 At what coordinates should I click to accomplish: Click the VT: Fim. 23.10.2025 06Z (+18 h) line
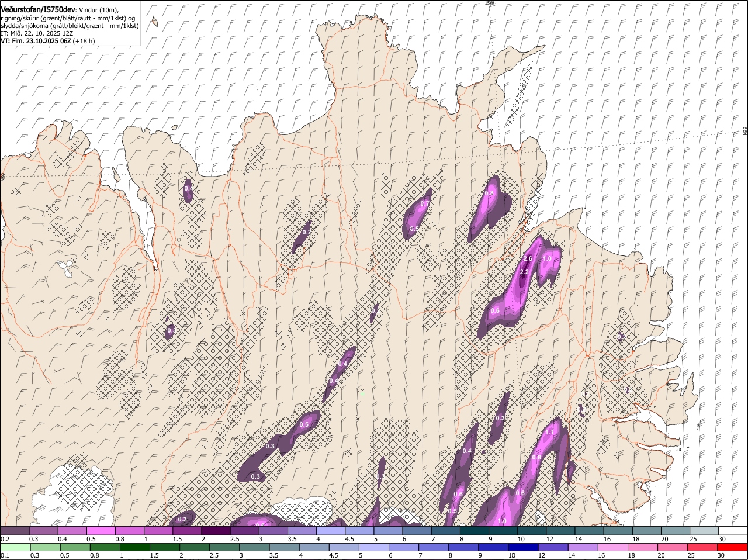(47, 41)
